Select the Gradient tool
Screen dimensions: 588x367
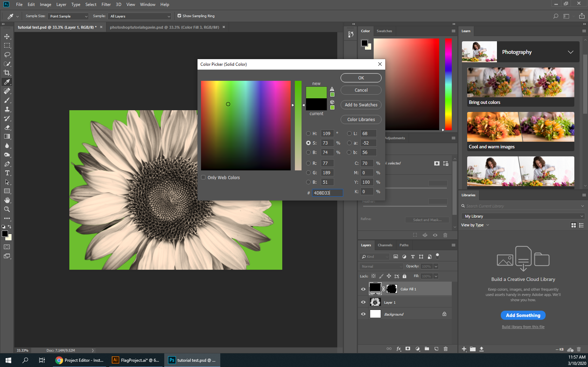point(7,136)
